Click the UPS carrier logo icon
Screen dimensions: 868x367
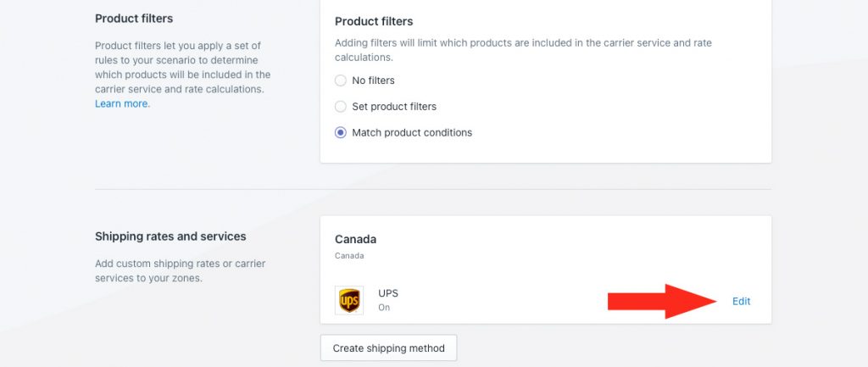pos(348,301)
